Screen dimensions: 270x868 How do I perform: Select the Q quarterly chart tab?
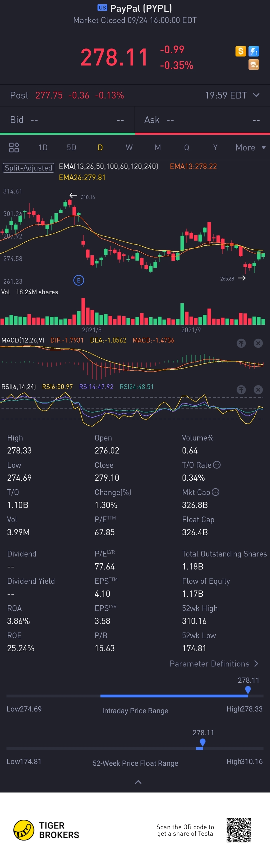(186, 147)
